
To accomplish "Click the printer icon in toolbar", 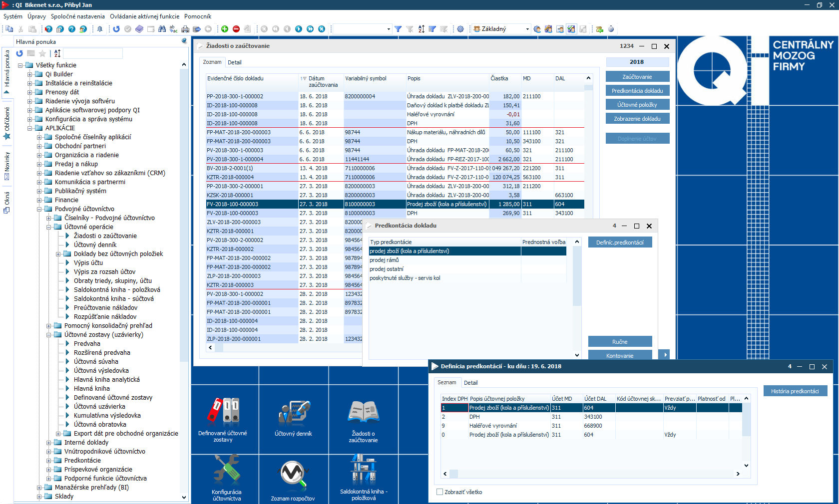I will point(185,29).
